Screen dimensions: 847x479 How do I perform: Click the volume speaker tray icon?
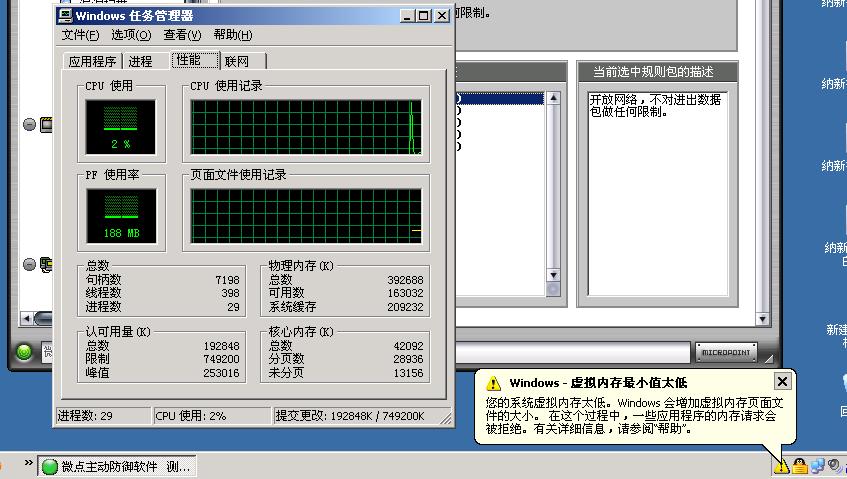coord(836,465)
